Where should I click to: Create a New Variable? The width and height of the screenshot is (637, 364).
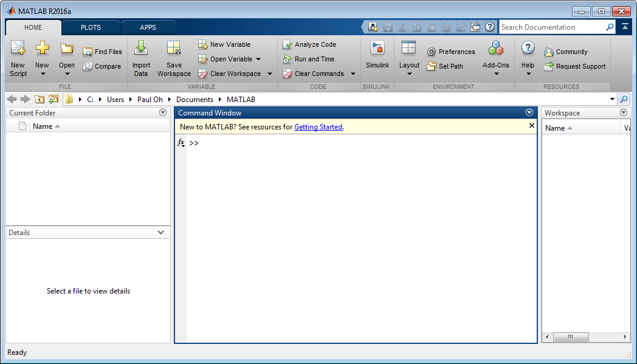(x=224, y=44)
